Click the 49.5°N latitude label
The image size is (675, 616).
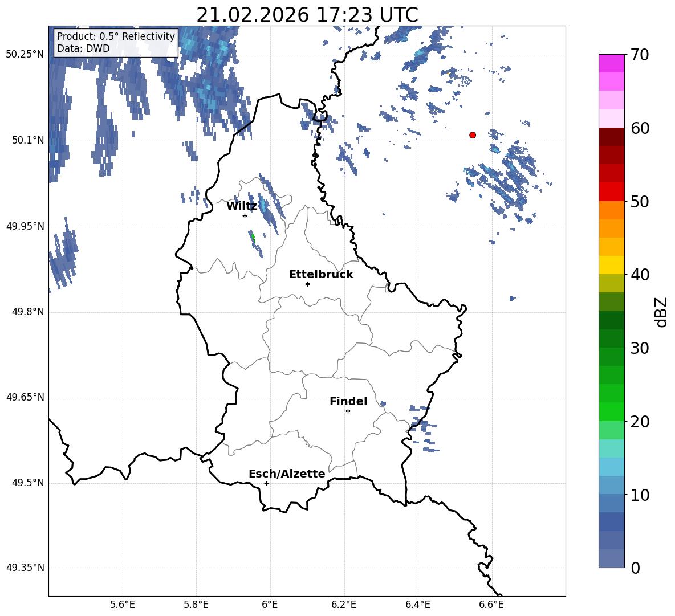(x=28, y=483)
